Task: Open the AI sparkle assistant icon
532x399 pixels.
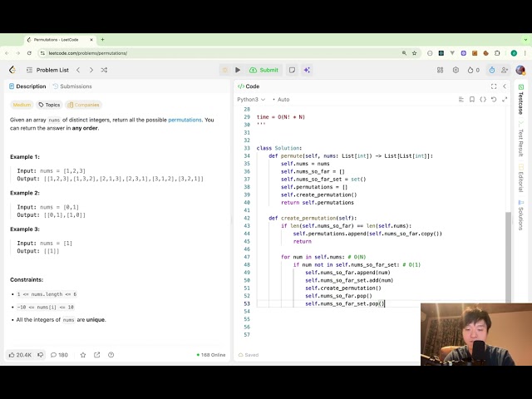Action: (x=307, y=70)
